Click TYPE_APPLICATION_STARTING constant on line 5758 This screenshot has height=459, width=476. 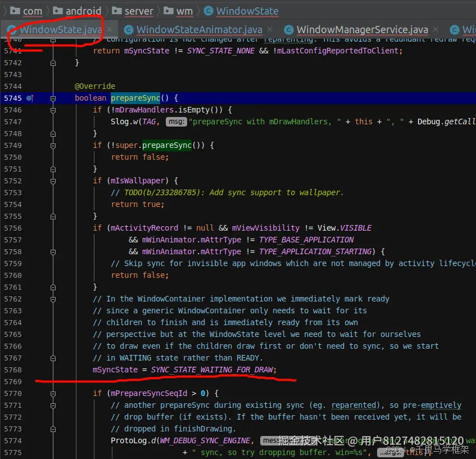[x=315, y=251]
